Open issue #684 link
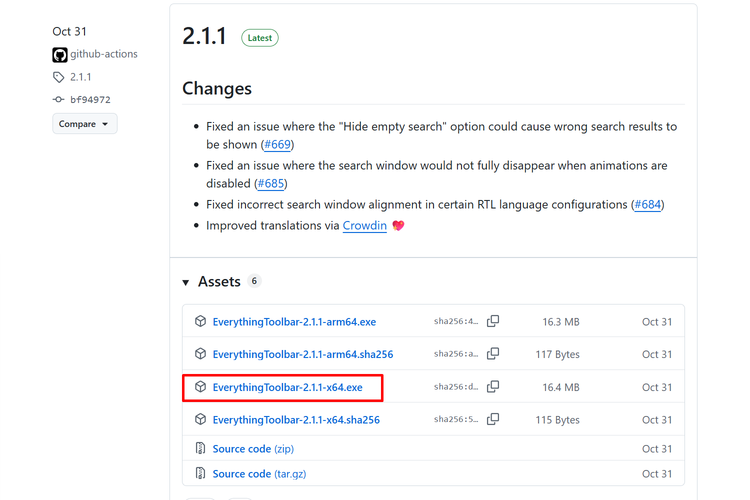Screen dimensions: 750x500 647,204
